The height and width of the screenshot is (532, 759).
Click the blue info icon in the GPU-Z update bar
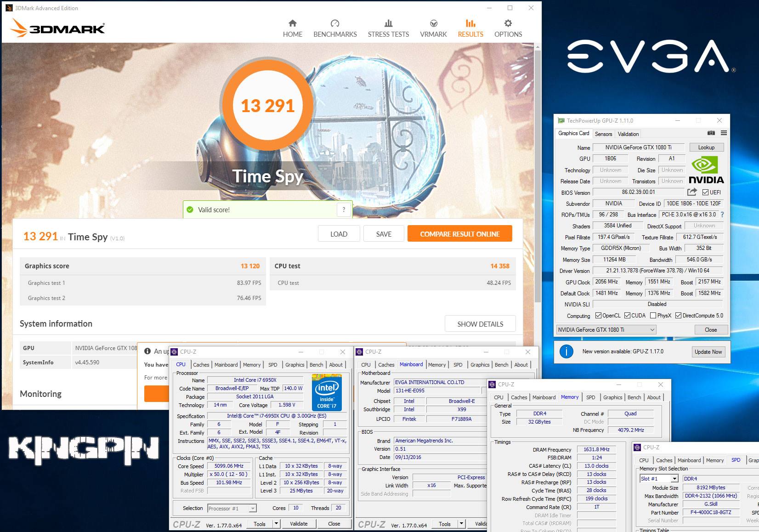click(566, 352)
